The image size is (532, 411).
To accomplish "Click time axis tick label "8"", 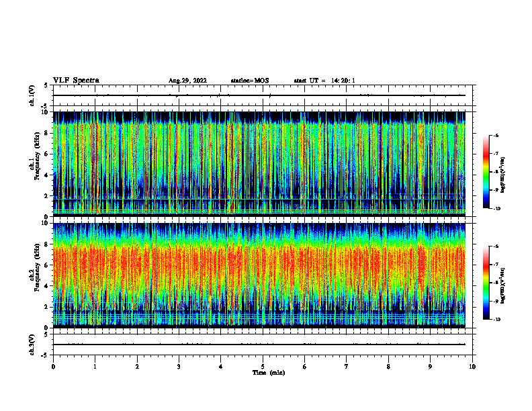I will point(388,367).
